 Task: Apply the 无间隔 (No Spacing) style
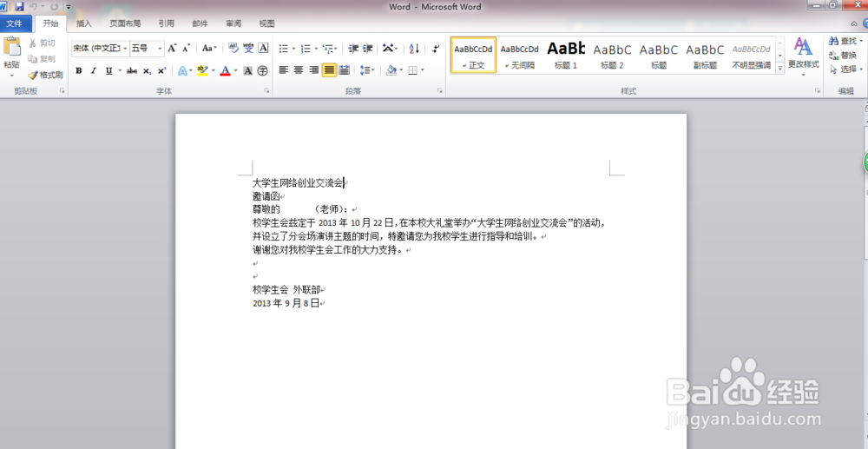point(520,55)
